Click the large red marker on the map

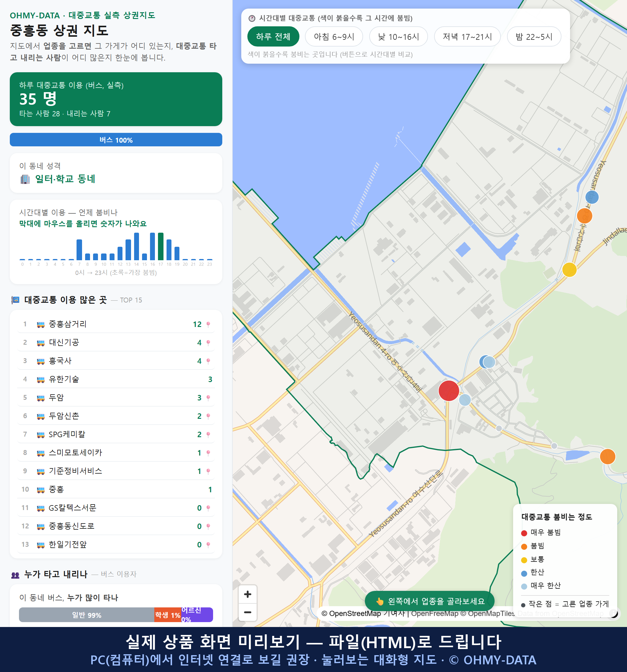(449, 390)
